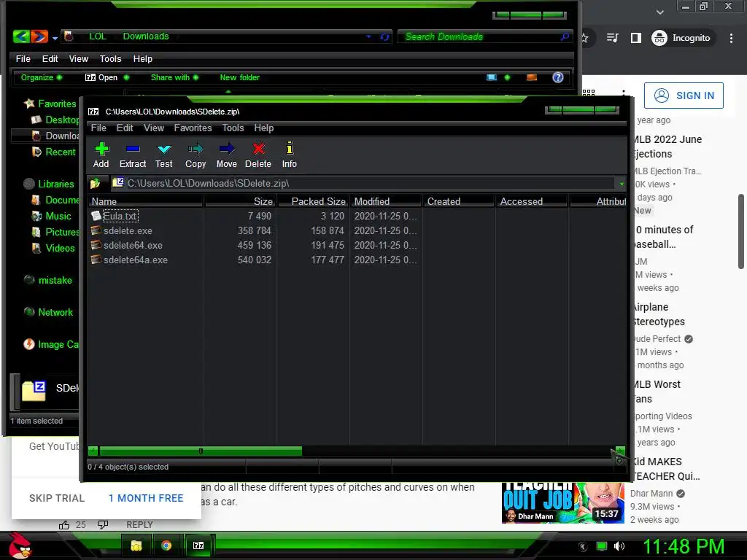The image size is (747, 560).
Task: Select Network in Explorer sidebar
Action: click(49, 312)
